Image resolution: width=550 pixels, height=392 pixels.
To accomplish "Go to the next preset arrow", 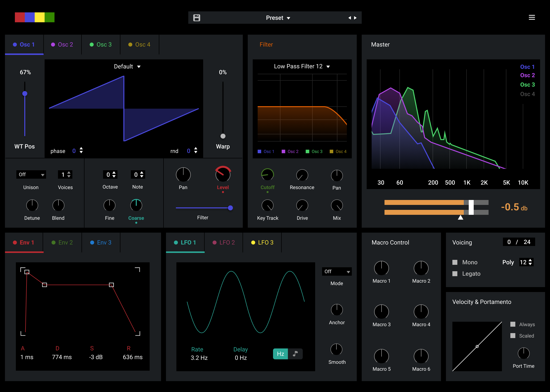I will pos(356,18).
